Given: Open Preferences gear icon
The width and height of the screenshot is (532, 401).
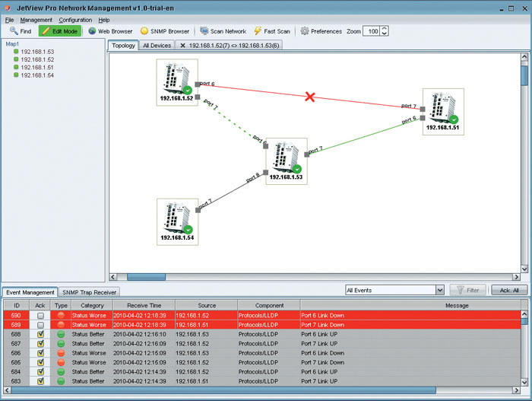Looking at the screenshot, I should click(x=305, y=31).
